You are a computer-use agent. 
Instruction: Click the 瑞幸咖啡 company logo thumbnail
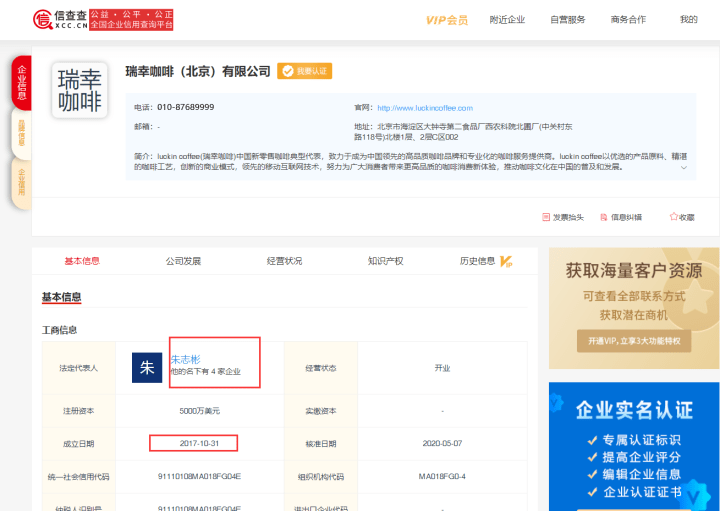(x=79, y=90)
